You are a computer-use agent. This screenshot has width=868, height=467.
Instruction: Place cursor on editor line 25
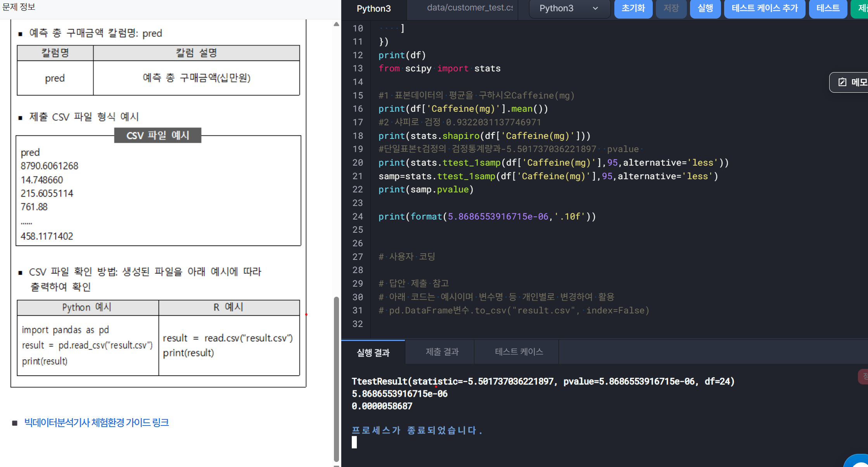pos(465,230)
